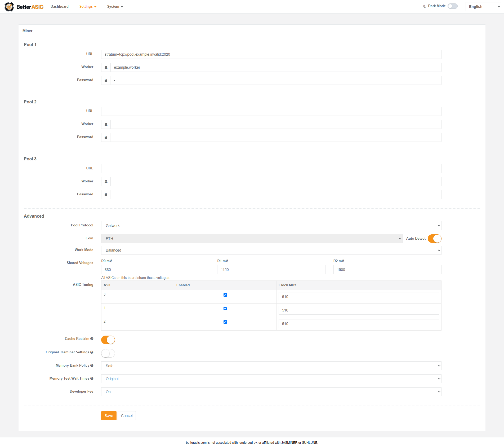Go to the Dashboard menu item
Viewport: 504px width, 448px height.
(60, 7)
